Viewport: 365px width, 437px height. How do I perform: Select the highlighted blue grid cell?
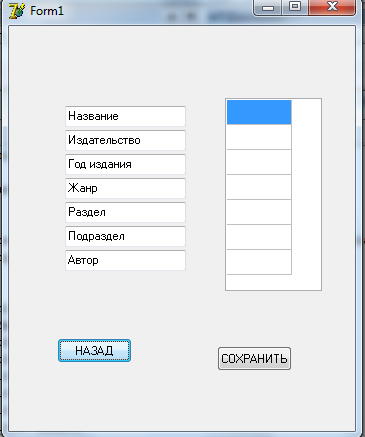[x=259, y=112]
